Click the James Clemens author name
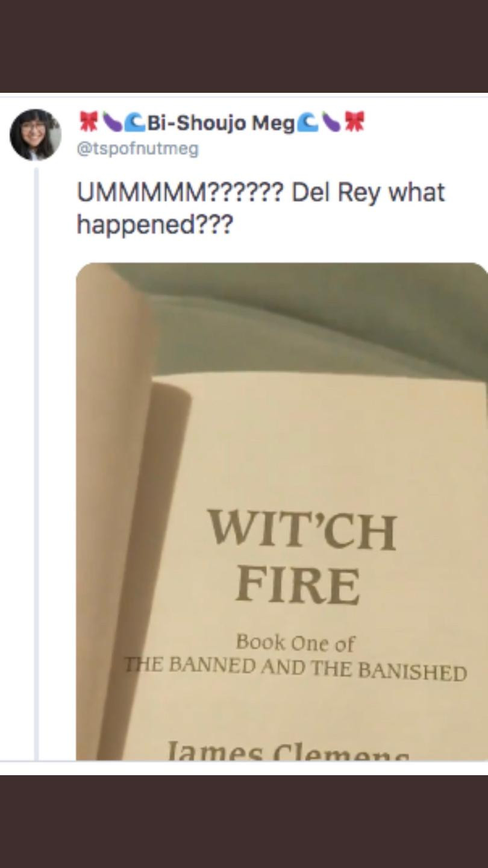This screenshot has height=868, width=488. (288, 750)
